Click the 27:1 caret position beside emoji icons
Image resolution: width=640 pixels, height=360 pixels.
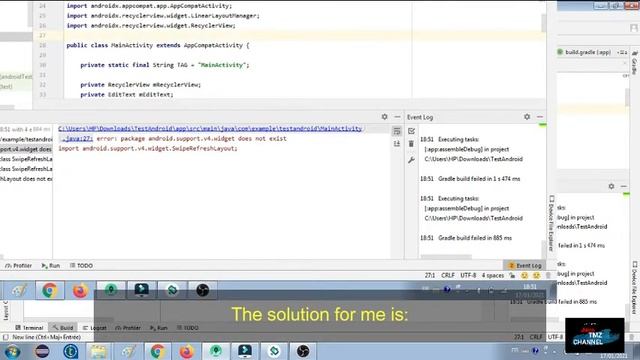pyautogui.click(x=430, y=276)
